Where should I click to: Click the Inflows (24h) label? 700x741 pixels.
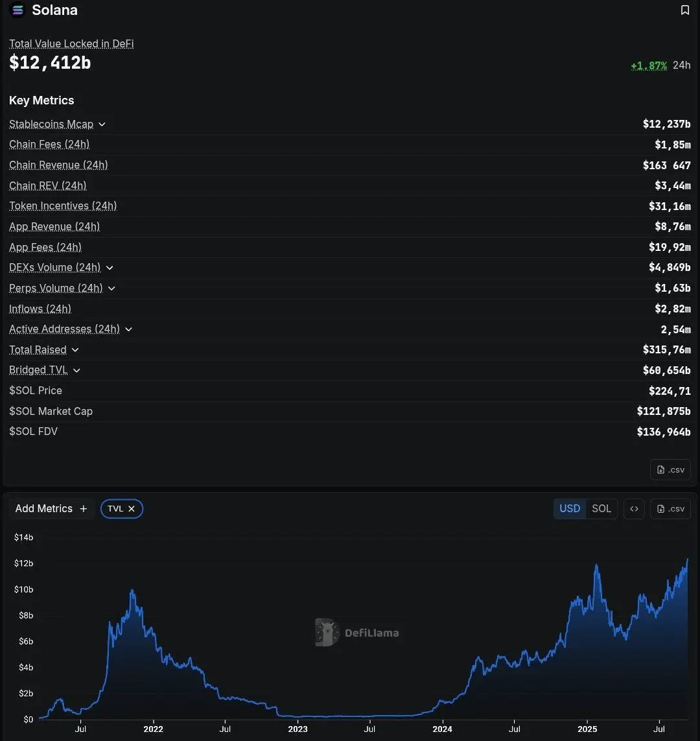pyautogui.click(x=40, y=309)
